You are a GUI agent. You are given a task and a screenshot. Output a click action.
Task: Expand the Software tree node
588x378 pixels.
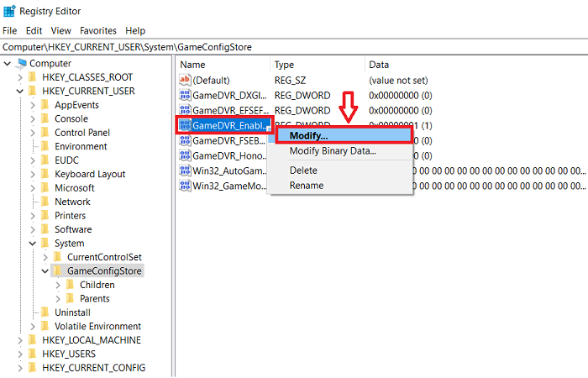click(x=33, y=229)
